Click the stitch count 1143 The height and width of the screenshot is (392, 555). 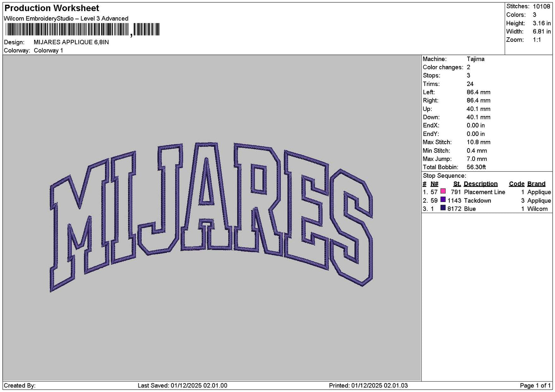[x=454, y=200]
